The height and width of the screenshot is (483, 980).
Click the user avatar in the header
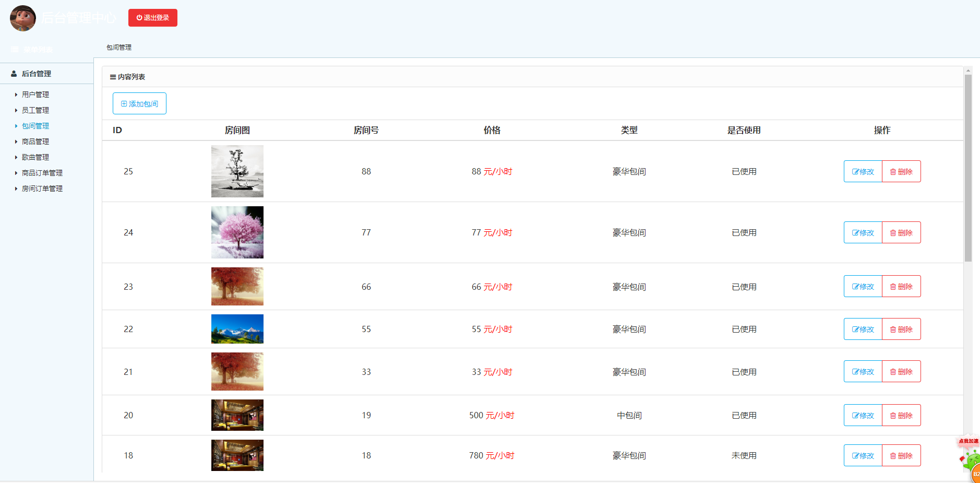click(23, 18)
